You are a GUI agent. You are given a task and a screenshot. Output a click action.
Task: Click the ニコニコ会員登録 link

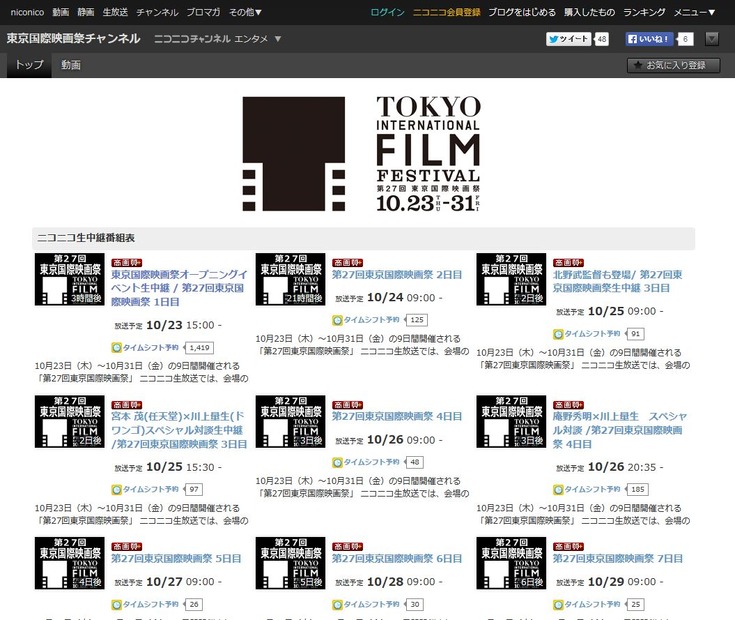pyautogui.click(x=447, y=12)
